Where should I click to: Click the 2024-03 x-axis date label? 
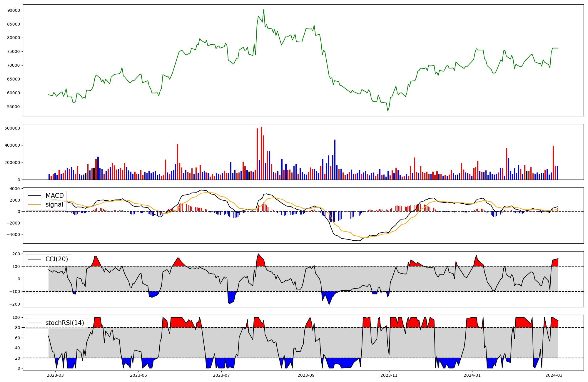(554, 375)
